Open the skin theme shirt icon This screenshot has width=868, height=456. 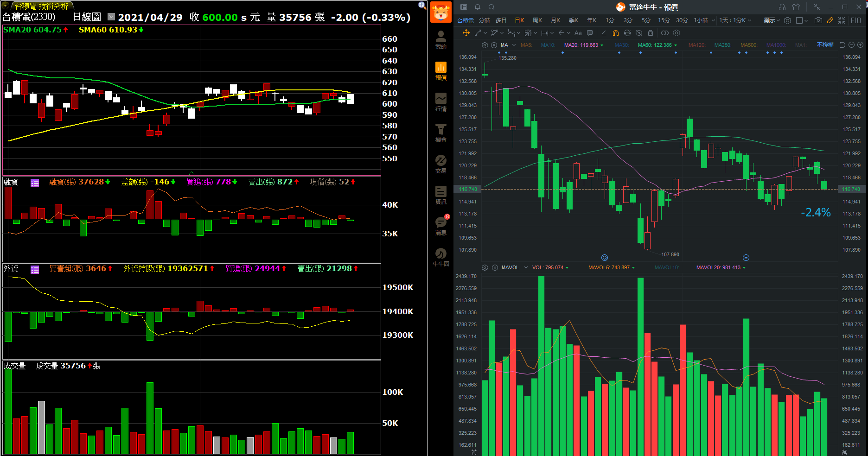point(796,7)
